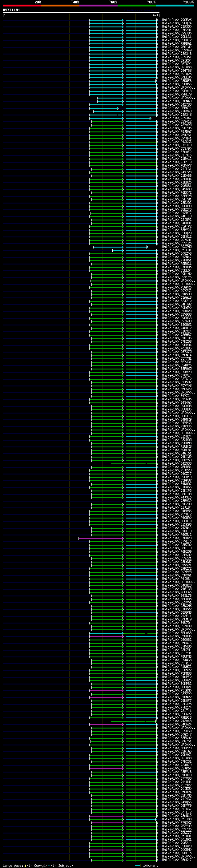The width and height of the screenshot is (197, 868).
Task: Select label UniRef100_C2FSQ2
Action: click(x=177, y=555)
